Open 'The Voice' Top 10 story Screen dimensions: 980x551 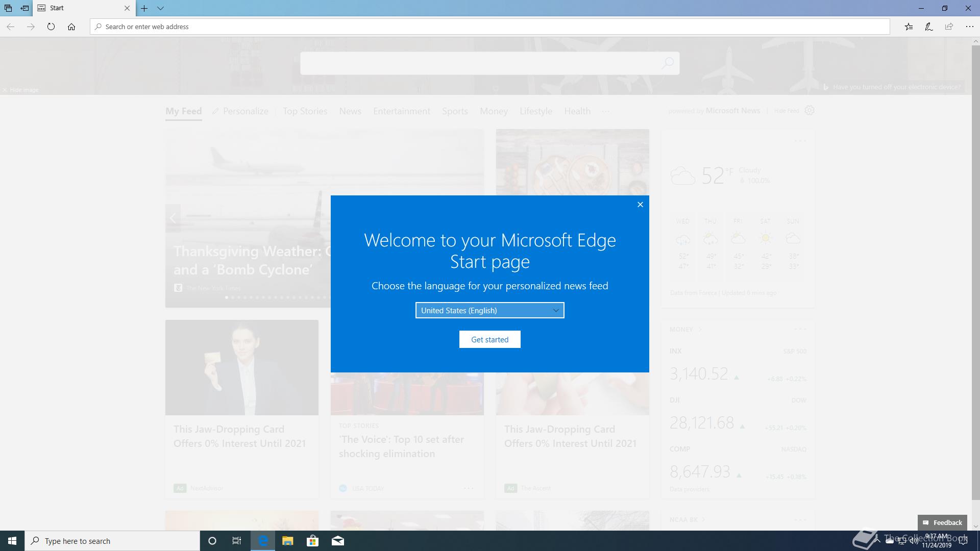(x=401, y=446)
